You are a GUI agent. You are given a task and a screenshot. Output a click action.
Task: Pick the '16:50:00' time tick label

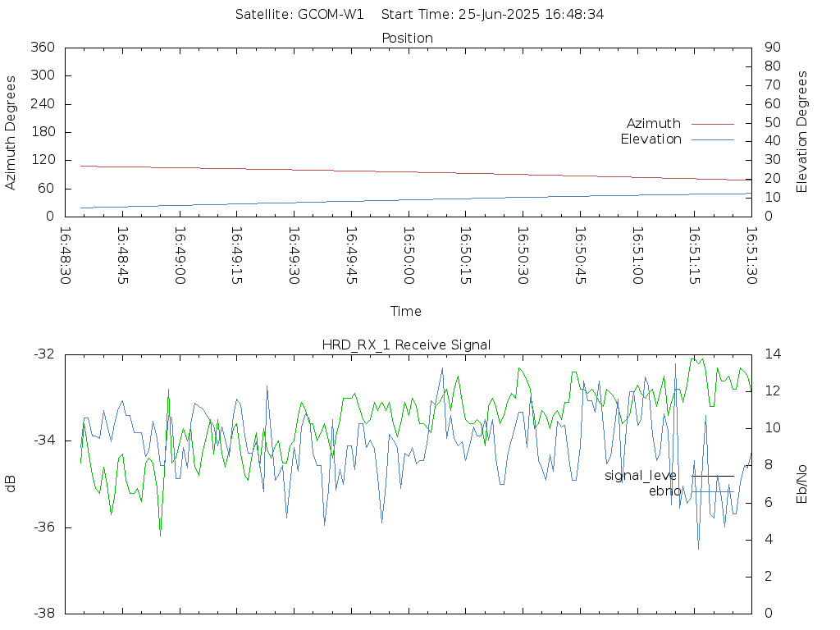coord(409,256)
